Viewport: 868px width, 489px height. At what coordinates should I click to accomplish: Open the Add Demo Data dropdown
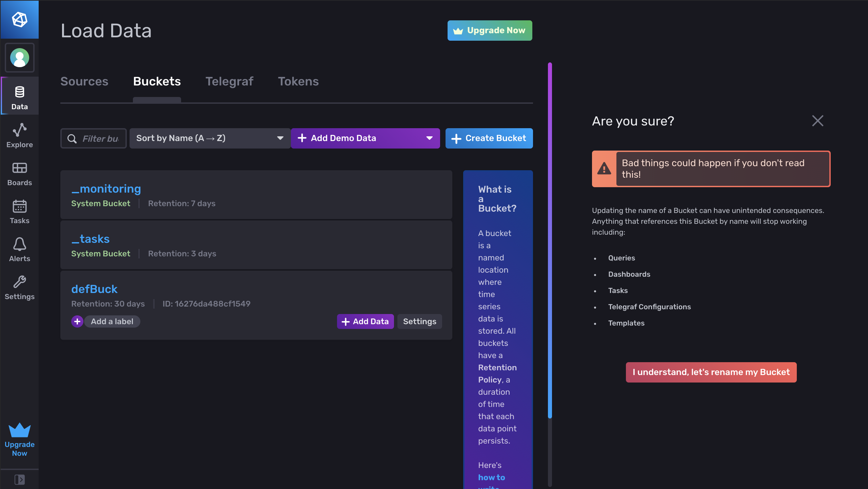[x=365, y=138]
